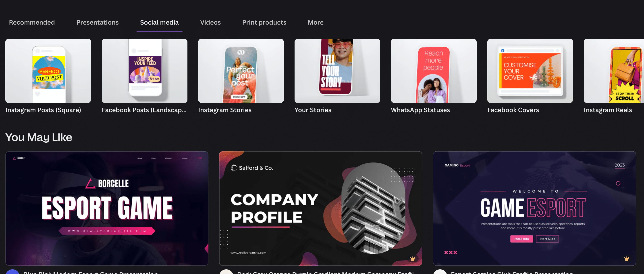Select the Social media tab
Screen dimensions: 644x274
click(159, 22)
